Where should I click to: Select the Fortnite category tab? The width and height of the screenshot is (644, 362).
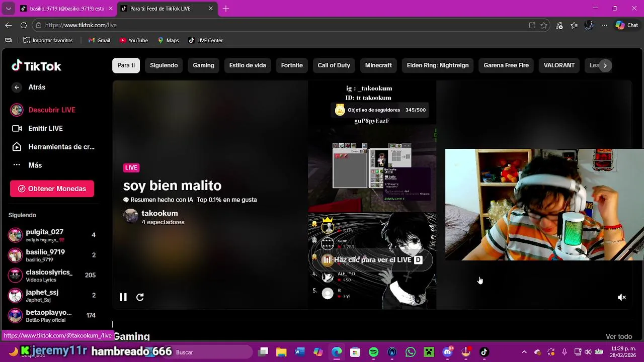click(x=292, y=65)
